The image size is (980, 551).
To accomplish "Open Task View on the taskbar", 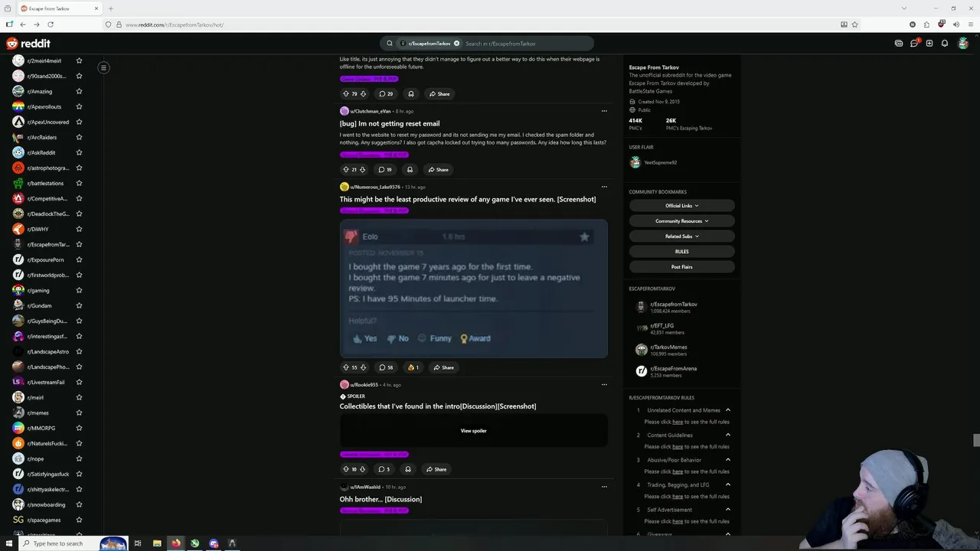I will pyautogui.click(x=138, y=543).
